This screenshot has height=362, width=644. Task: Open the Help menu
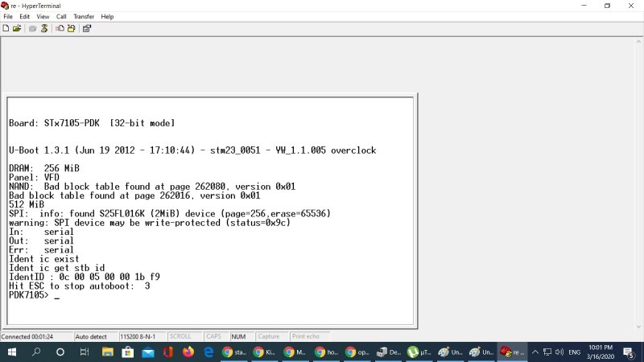[x=107, y=16]
